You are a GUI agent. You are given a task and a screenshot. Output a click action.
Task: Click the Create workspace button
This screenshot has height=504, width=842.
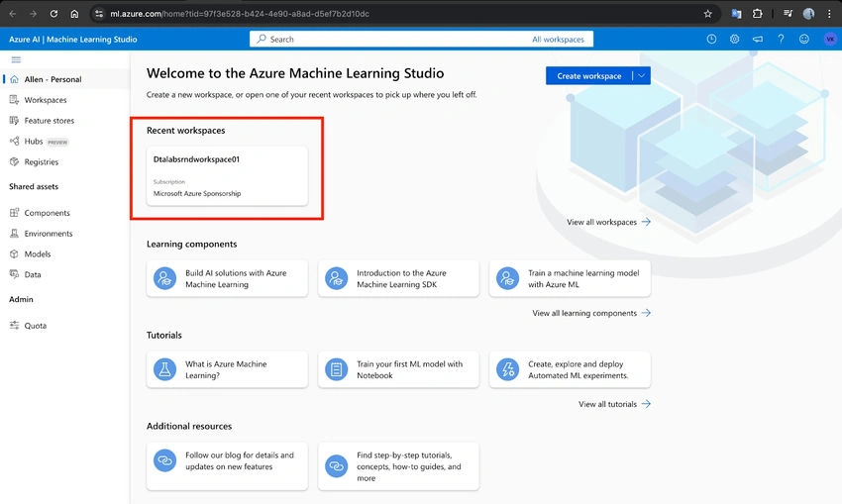coord(588,75)
